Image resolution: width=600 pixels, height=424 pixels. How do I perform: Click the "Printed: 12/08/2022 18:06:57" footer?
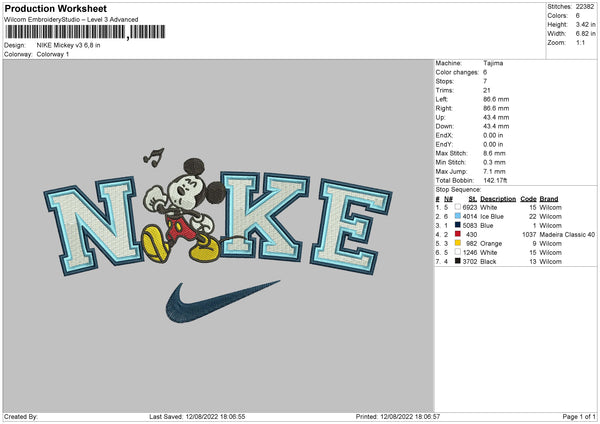(x=398, y=417)
